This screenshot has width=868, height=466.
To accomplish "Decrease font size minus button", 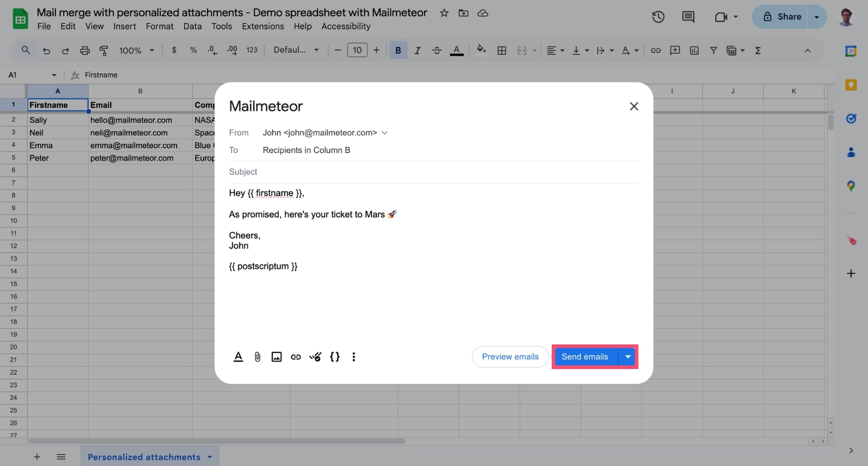I will pyautogui.click(x=338, y=50).
